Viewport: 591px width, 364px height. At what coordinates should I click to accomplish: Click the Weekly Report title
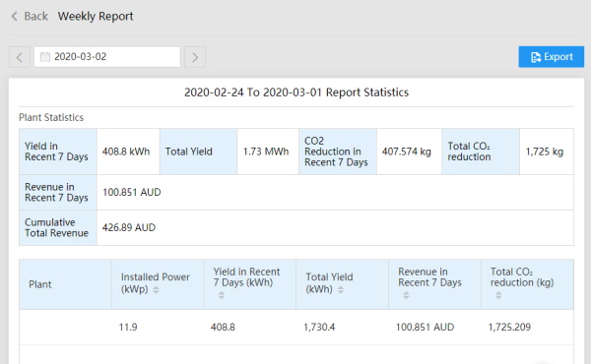tap(96, 16)
